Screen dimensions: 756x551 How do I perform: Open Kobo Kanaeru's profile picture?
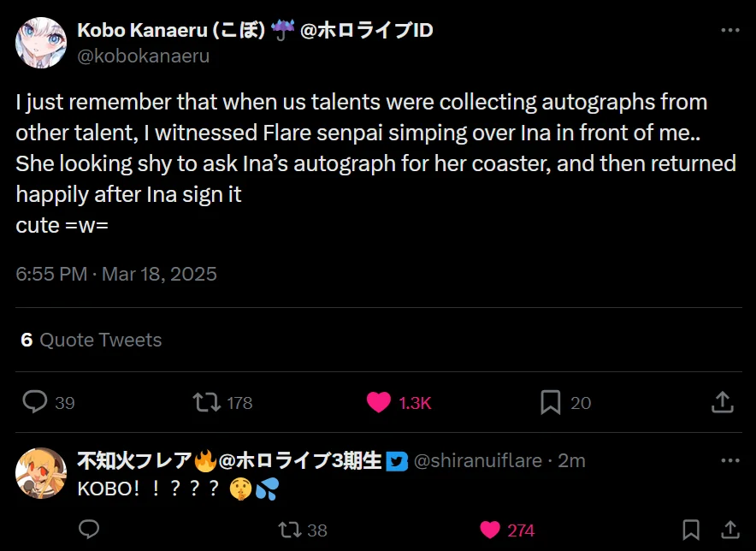click(41, 43)
